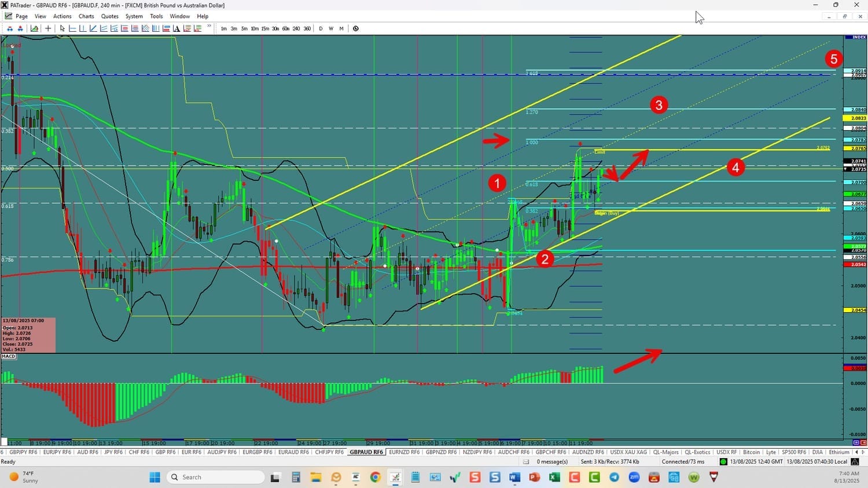The image size is (868, 488).
Task: Switch to the GBPJPY RF6 tab
Action: (x=23, y=452)
